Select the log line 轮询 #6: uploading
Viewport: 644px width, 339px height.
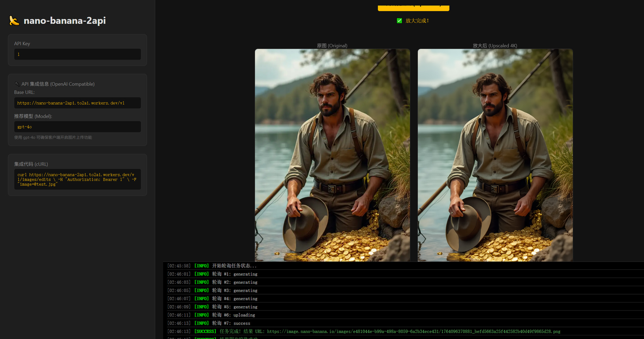(x=233, y=315)
